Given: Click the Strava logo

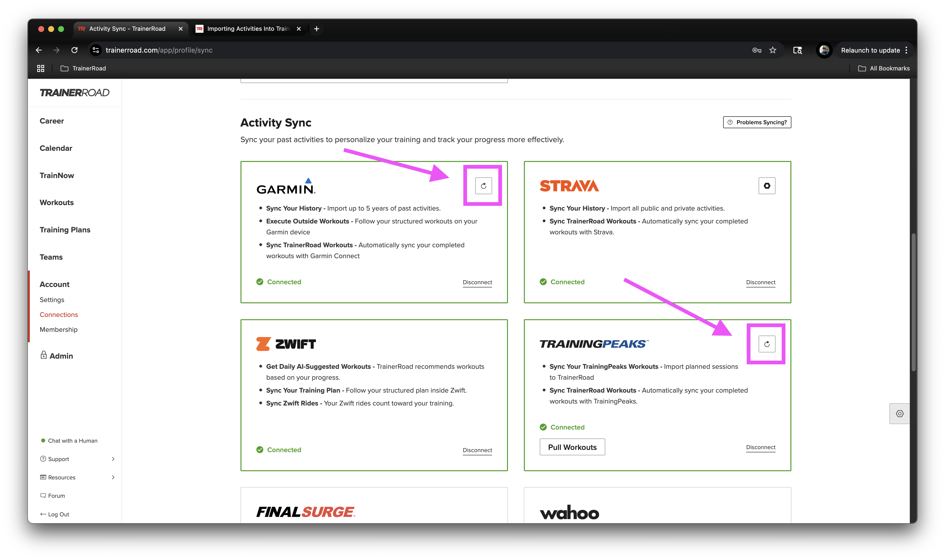Looking at the screenshot, I should point(569,186).
